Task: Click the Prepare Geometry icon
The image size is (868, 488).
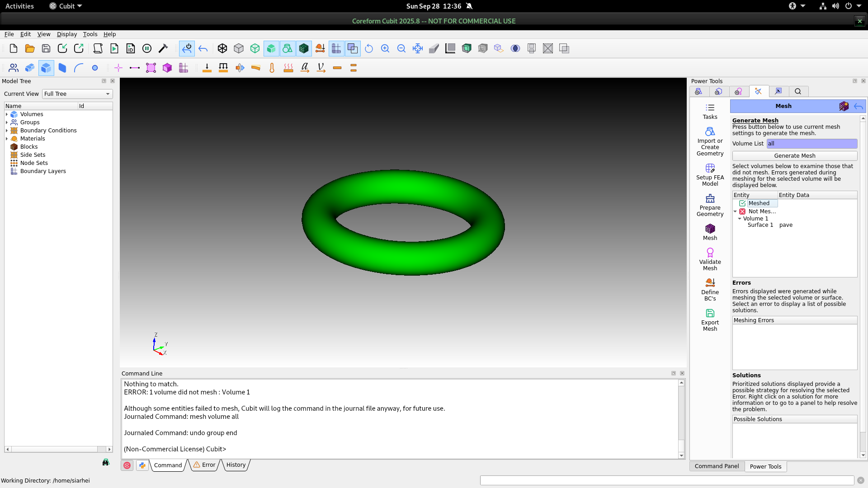Action: tap(710, 205)
